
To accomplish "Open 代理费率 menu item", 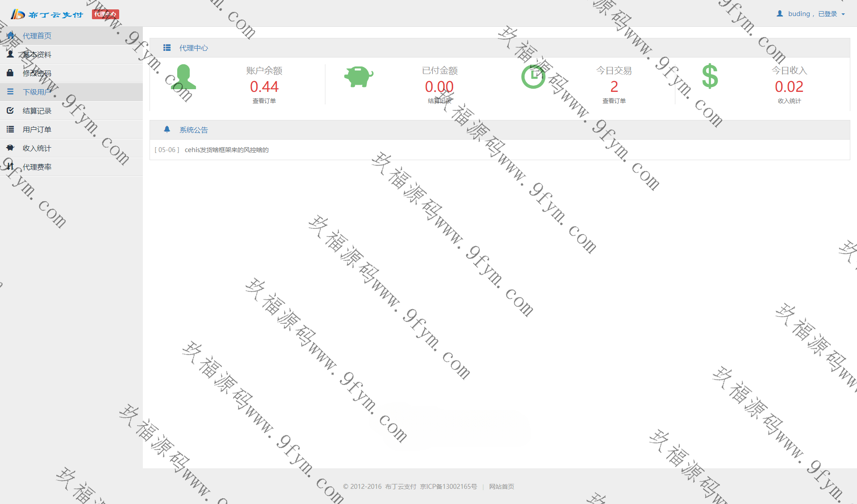I will [37, 167].
